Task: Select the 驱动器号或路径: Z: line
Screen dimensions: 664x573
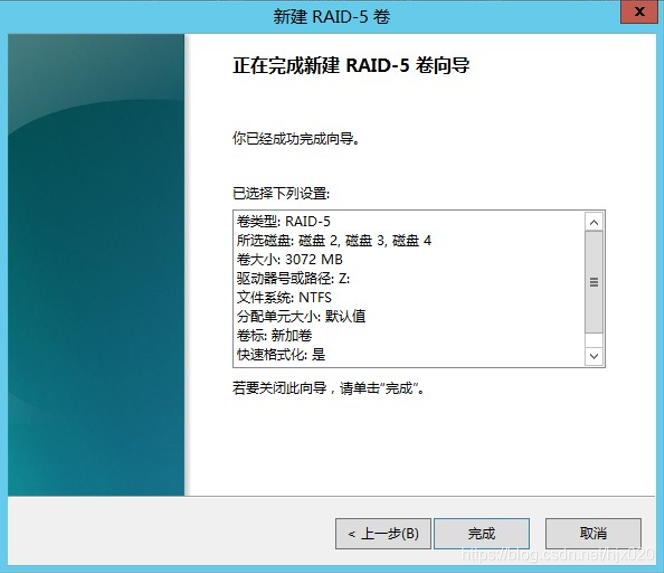Action: [293, 278]
